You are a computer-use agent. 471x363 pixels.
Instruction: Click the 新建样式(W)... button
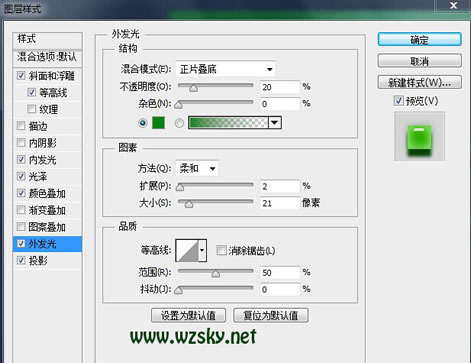coord(419,82)
